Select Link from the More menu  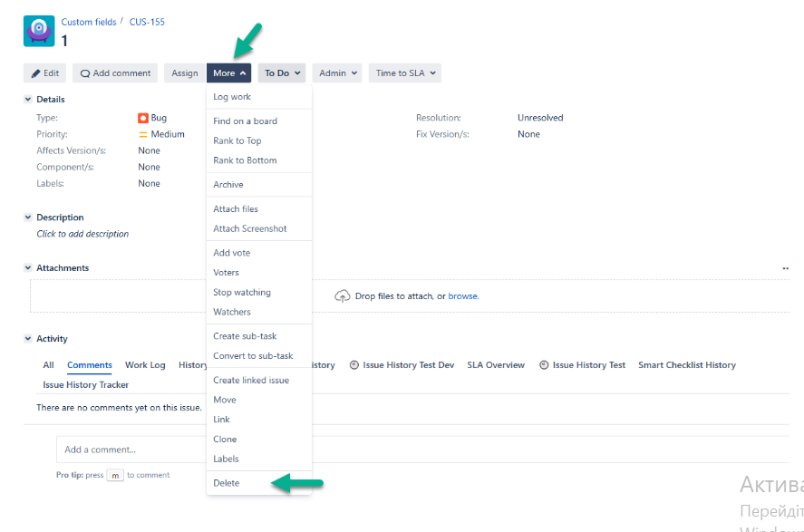[x=259, y=420]
